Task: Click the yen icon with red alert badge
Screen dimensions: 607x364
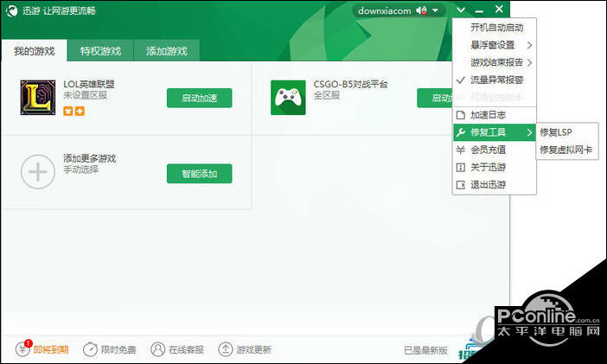Action: pos(22,349)
